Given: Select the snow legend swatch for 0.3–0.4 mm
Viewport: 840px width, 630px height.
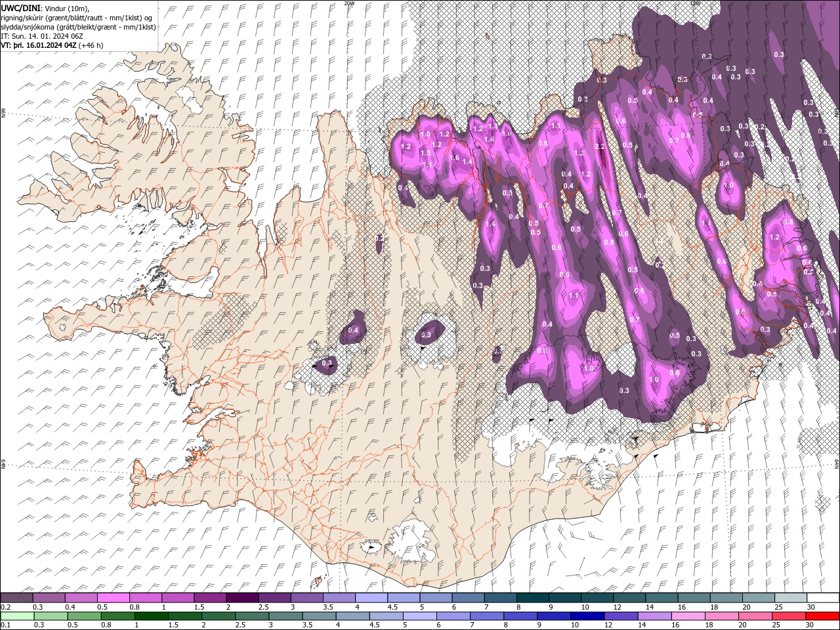Looking at the screenshot, I should tap(49, 598).
